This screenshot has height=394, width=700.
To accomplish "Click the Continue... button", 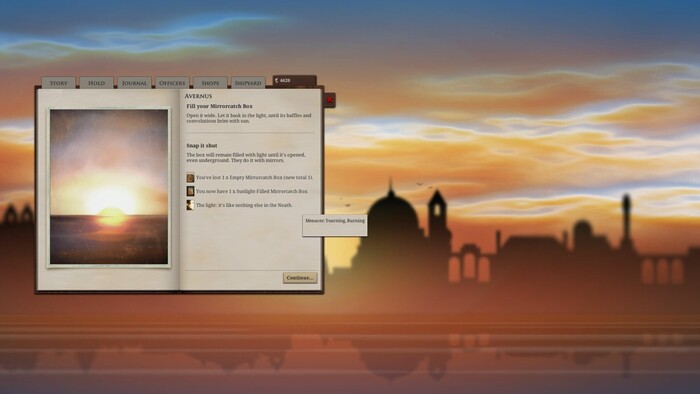I will [x=300, y=278].
